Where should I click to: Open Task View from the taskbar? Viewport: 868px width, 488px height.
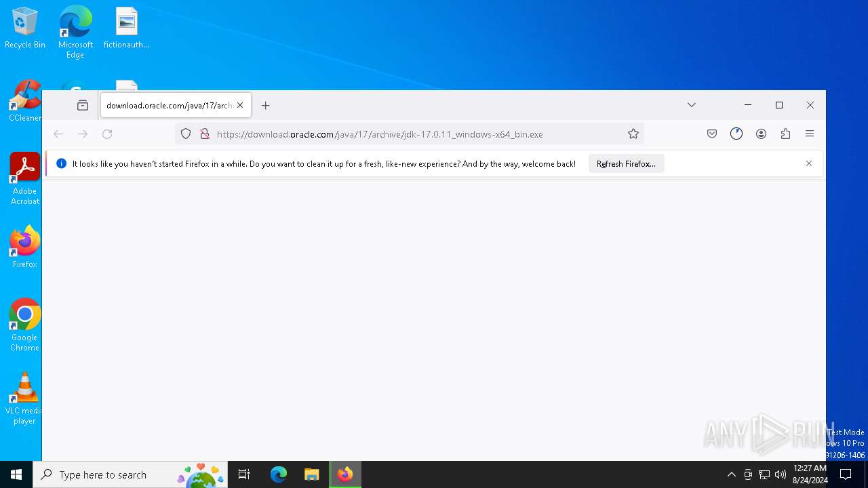pos(244,474)
